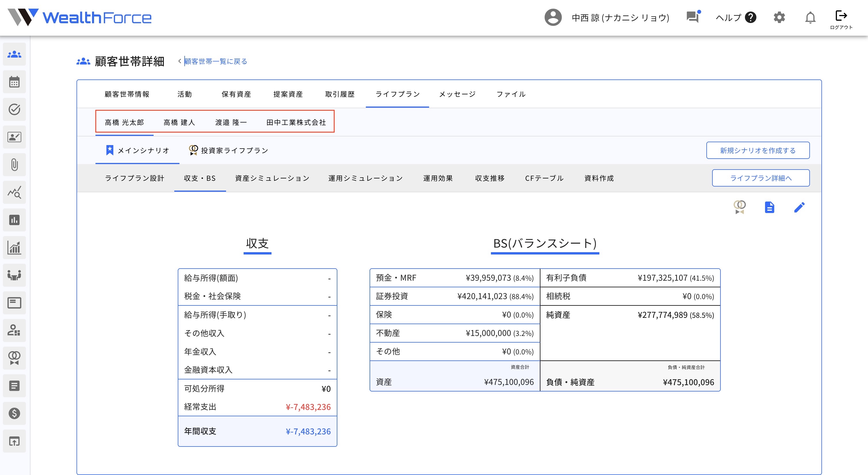Screen dimensions: 868x475
Task: Open 収支推移 sub-tab
Action: coord(490,178)
